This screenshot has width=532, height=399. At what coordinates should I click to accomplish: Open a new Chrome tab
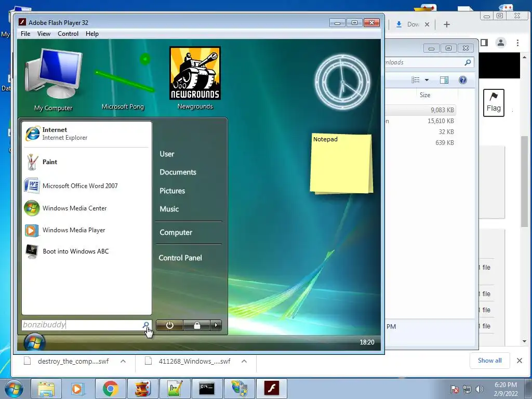pyautogui.click(x=447, y=24)
